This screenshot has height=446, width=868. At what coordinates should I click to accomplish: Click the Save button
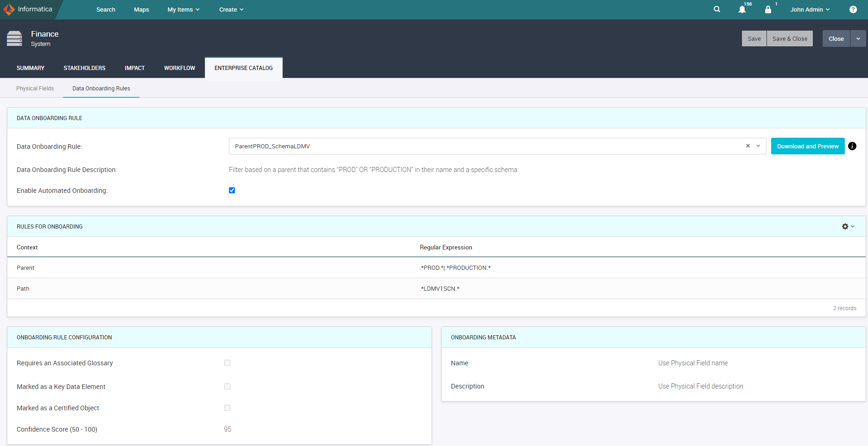(754, 38)
